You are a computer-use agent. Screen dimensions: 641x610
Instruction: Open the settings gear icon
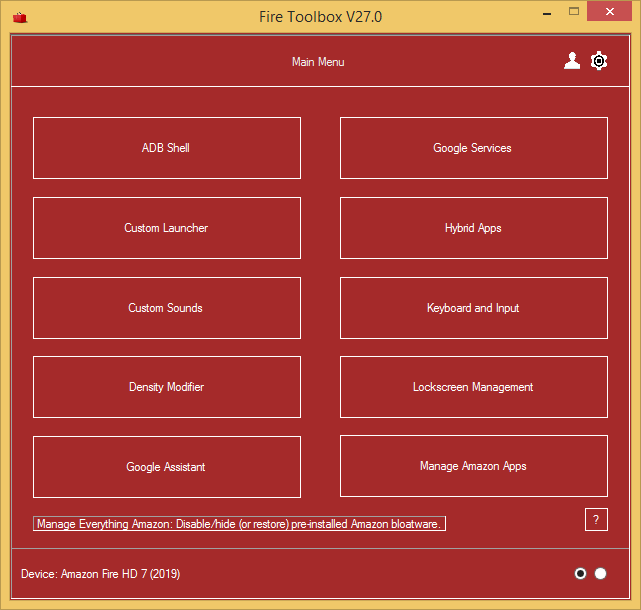[599, 61]
